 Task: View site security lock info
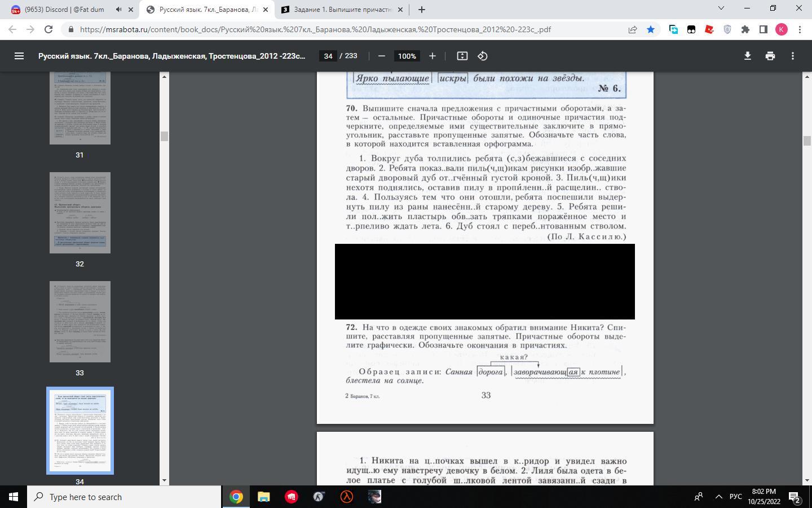point(71,29)
